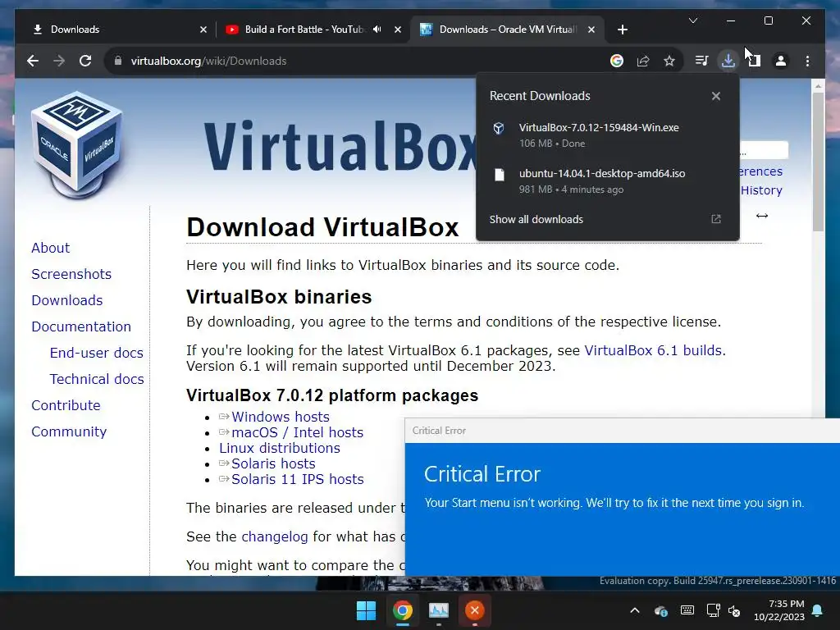Open the Documentation sidebar link
Image resolution: width=840 pixels, height=630 pixels.
point(81,326)
